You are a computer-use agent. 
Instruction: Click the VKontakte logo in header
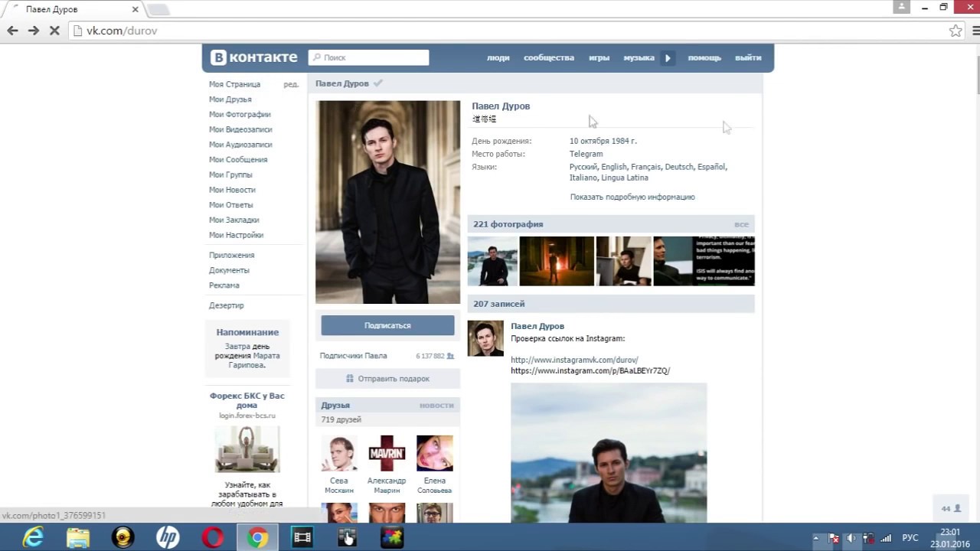pos(254,57)
